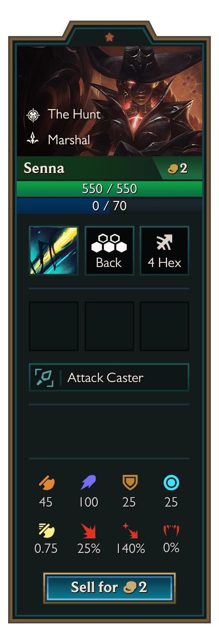This screenshot has width=219, height=644.
Task: Select the first empty item slot
Action: 54,326
